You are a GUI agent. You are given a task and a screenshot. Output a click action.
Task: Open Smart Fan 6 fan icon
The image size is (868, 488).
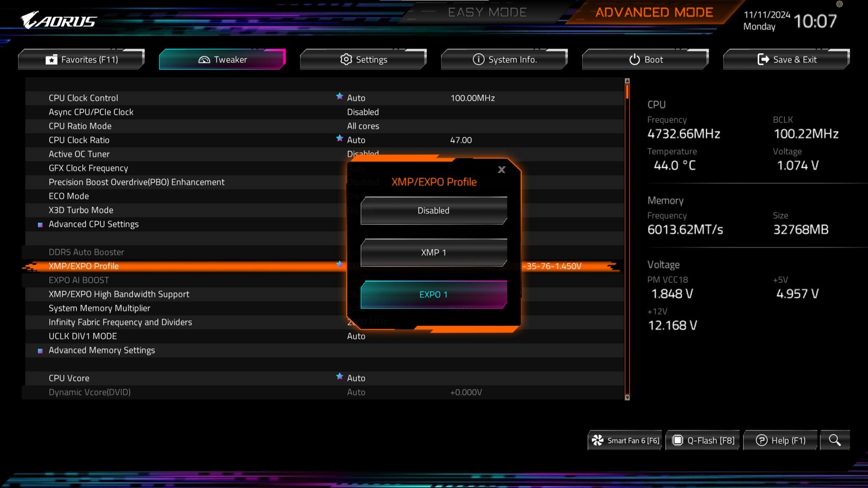(598, 440)
